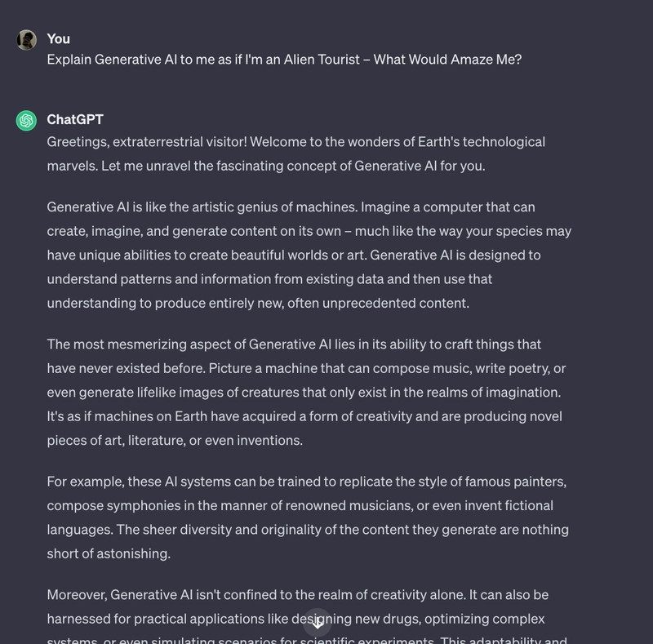This screenshot has width=653, height=644.
Task: Click the line starting "Moreover, Generative AI isn't"
Action: tap(298, 595)
